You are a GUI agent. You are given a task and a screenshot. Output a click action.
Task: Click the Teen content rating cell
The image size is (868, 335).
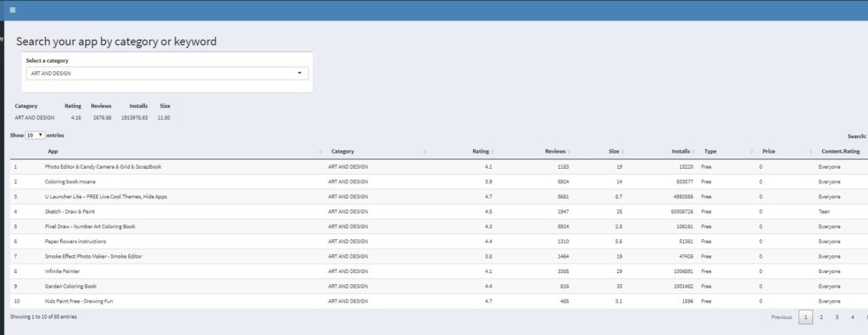pos(824,211)
